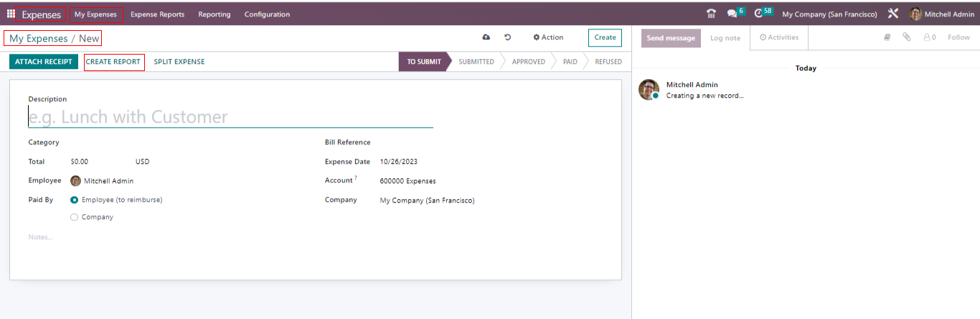Open the activities clock icon in navbar
This screenshot has width=980, height=319.
pyautogui.click(x=759, y=14)
